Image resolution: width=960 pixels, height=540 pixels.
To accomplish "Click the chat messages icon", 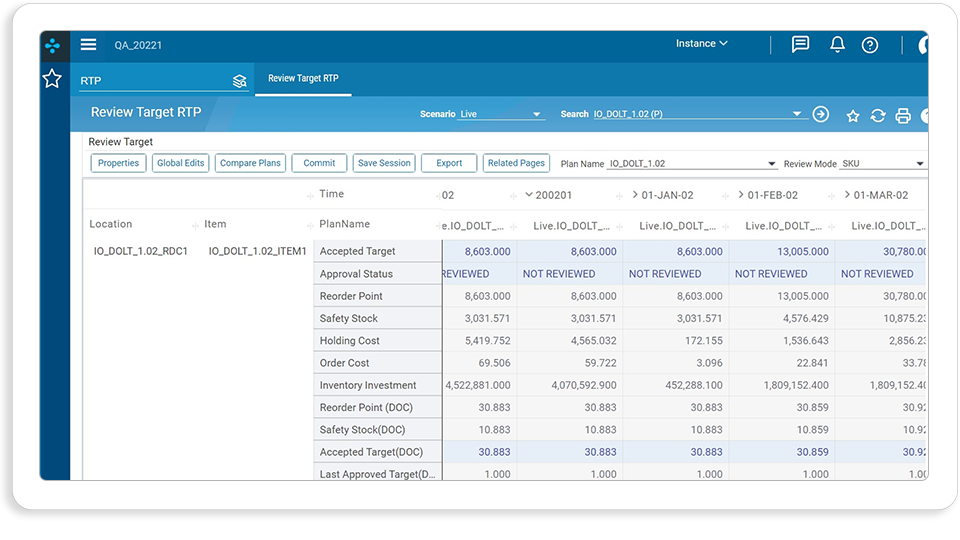I will (x=800, y=44).
